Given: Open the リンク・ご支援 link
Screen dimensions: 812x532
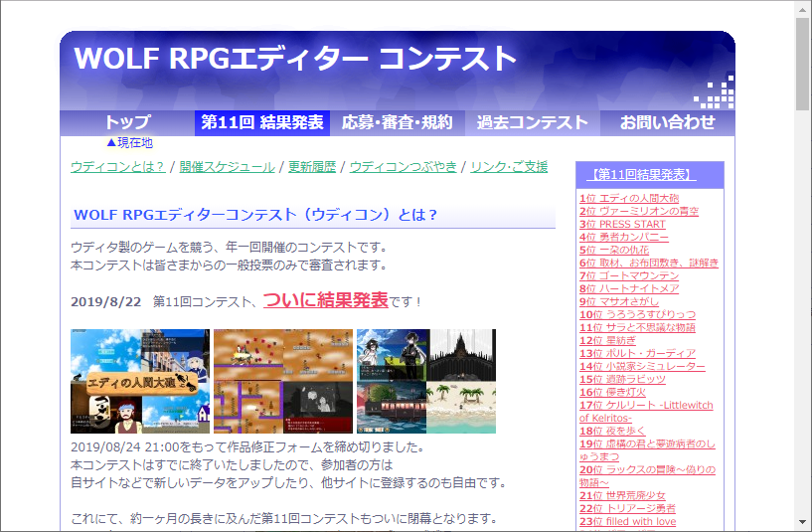Looking at the screenshot, I should tap(509, 167).
